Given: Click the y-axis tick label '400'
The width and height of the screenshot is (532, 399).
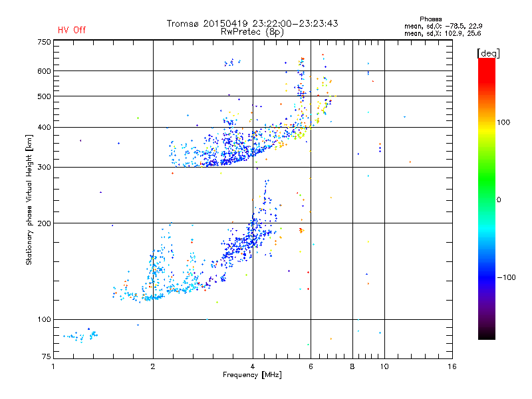Looking at the screenshot, I should pyautogui.click(x=44, y=127).
